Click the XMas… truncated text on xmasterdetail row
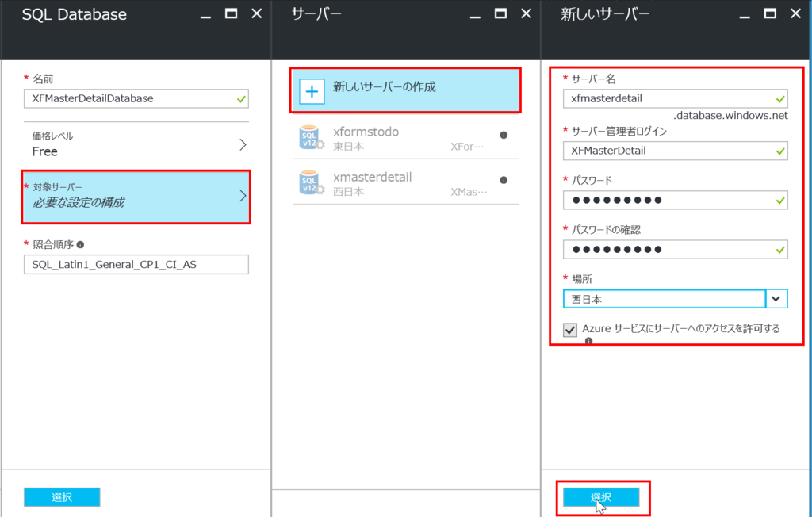Viewport: 812px width, 517px height. [469, 192]
